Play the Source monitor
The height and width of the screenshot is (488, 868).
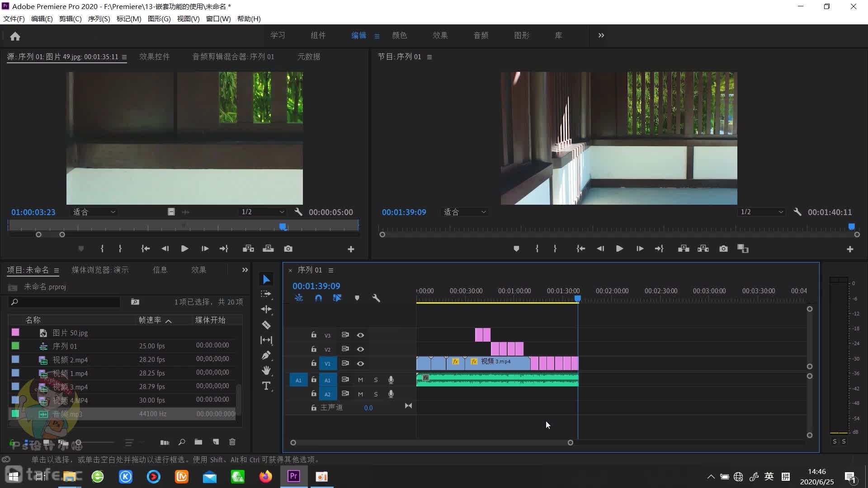[184, 249]
